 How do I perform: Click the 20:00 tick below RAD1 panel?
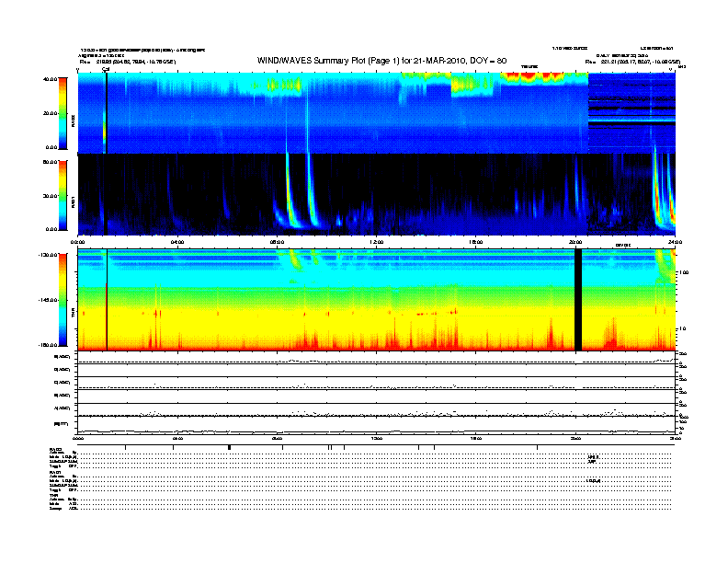point(575,242)
